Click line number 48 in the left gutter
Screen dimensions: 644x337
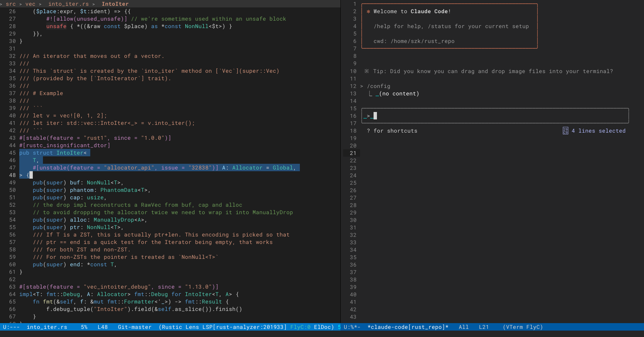click(x=13, y=175)
